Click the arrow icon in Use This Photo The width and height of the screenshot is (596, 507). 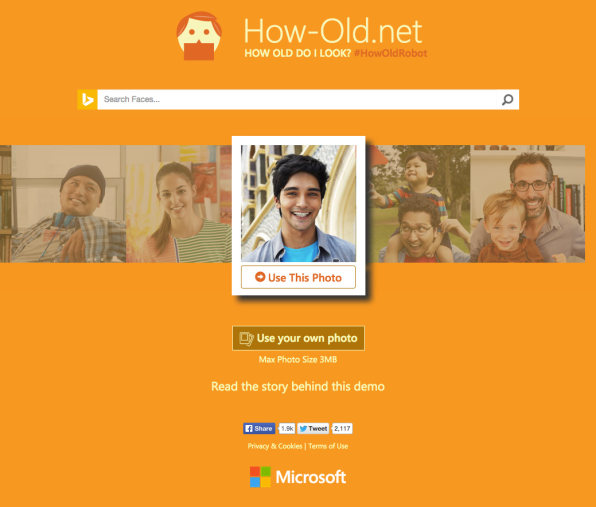click(260, 277)
